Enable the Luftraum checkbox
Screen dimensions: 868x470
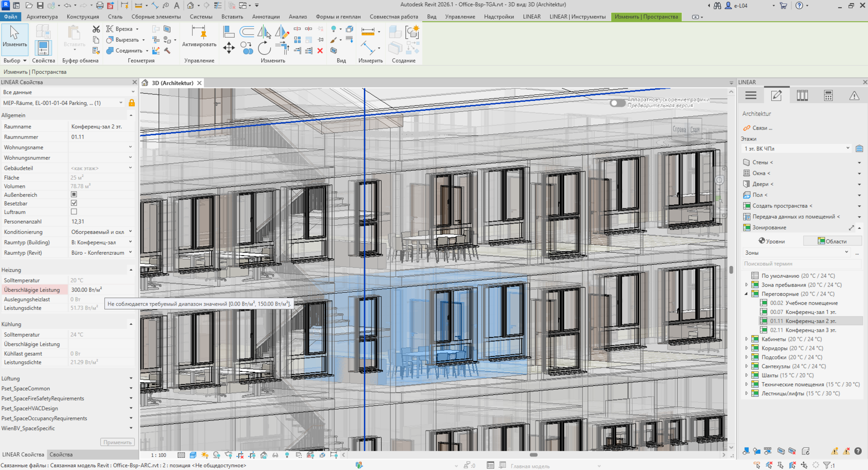74,212
